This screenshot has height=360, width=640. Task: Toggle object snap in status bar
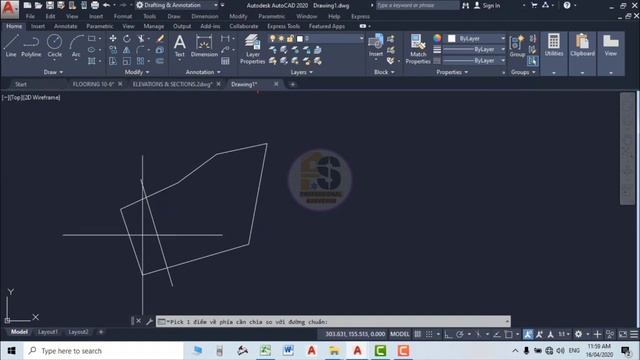point(509,334)
